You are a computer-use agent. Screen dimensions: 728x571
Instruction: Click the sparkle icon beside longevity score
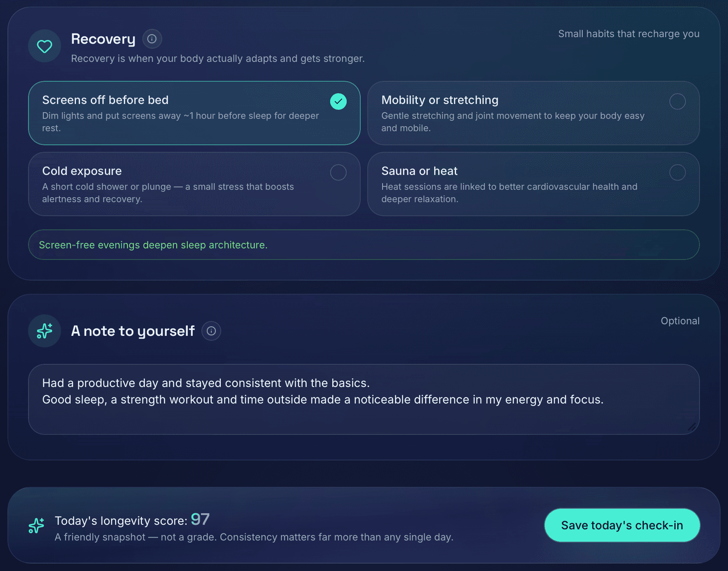36,525
